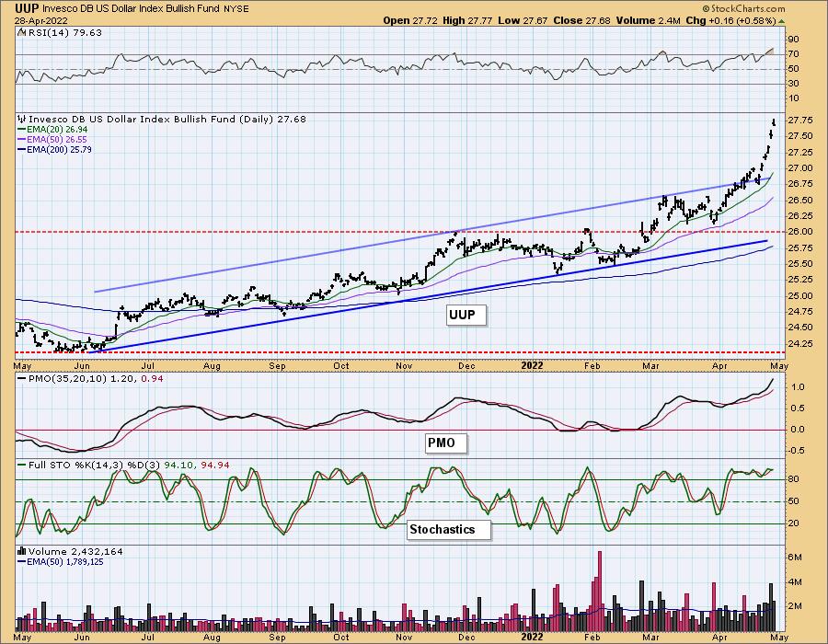Click the Nov label on price time axis

click(x=404, y=365)
